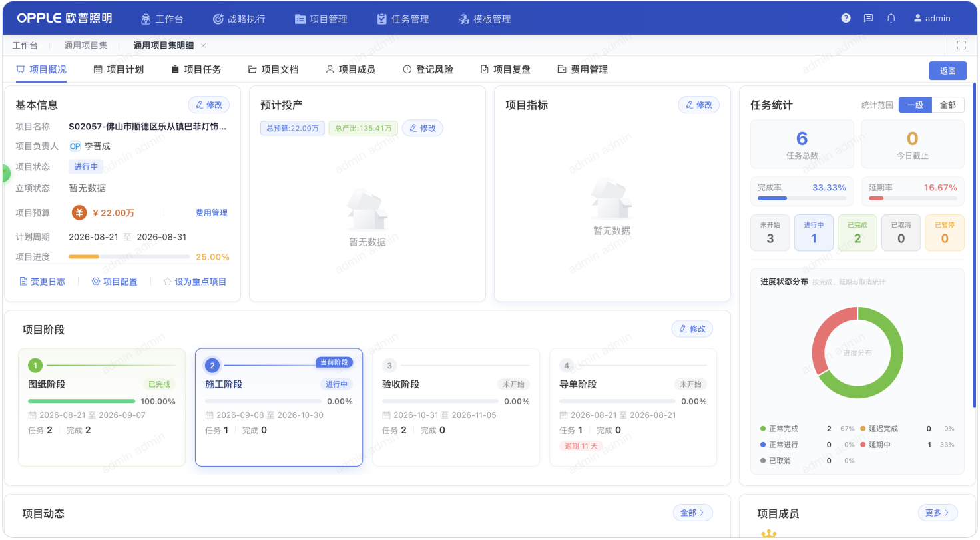The image size is (980, 540).
Task: Click the OP avatar beside 李晋成
Action: click(x=75, y=146)
